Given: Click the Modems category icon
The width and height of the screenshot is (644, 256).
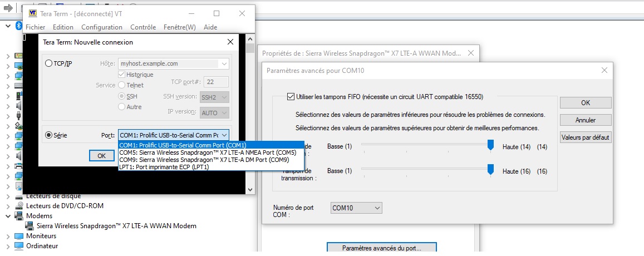Looking at the screenshot, I should pyautogui.click(x=19, y=216).
